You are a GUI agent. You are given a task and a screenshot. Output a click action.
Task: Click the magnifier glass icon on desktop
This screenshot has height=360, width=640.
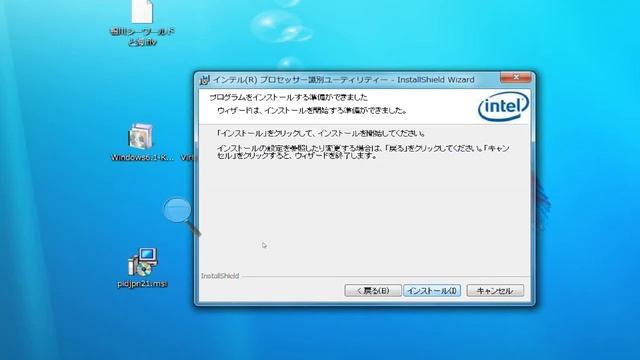point(182,216)
